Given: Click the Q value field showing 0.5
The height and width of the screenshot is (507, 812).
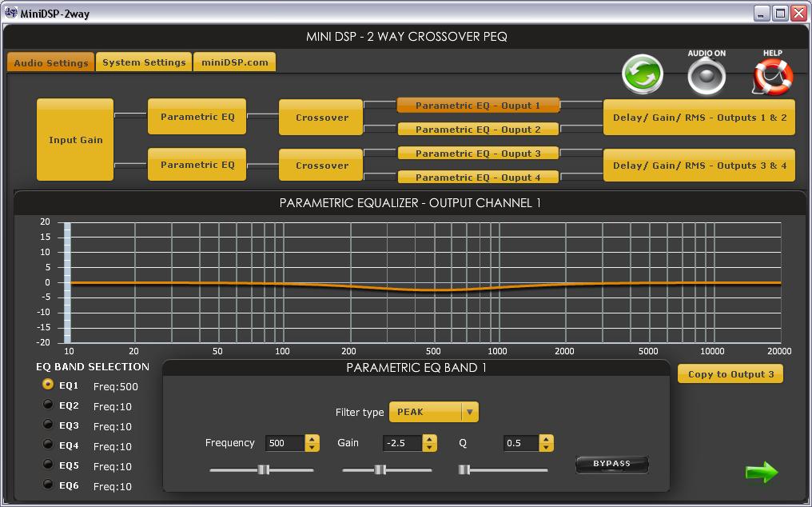Looking at the screenshot, I should (521, 443).
